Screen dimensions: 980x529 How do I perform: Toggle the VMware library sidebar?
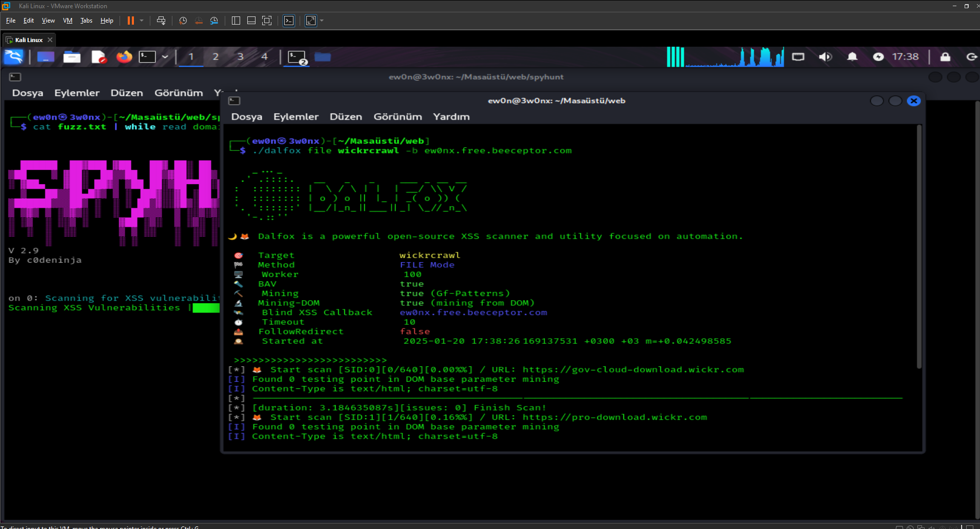click(236, 21)
